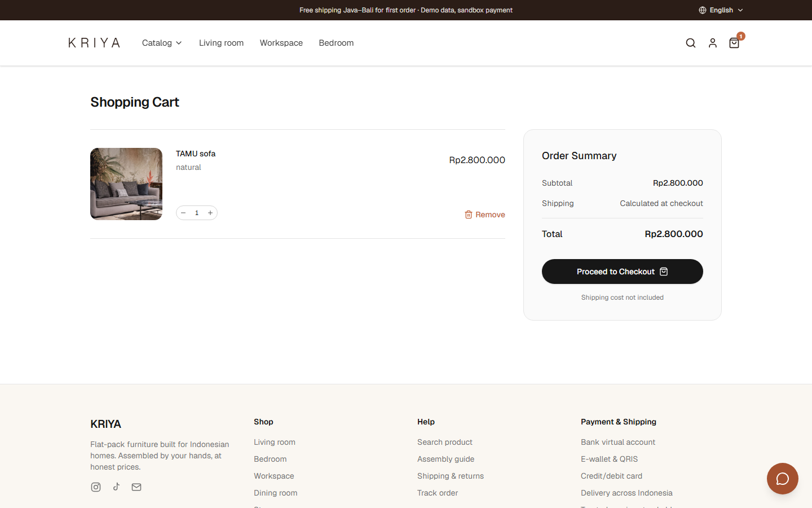Screen dimensions: 812x508
Task: Increase TAMU sofa quantity with plus
Action: [210, 213]
